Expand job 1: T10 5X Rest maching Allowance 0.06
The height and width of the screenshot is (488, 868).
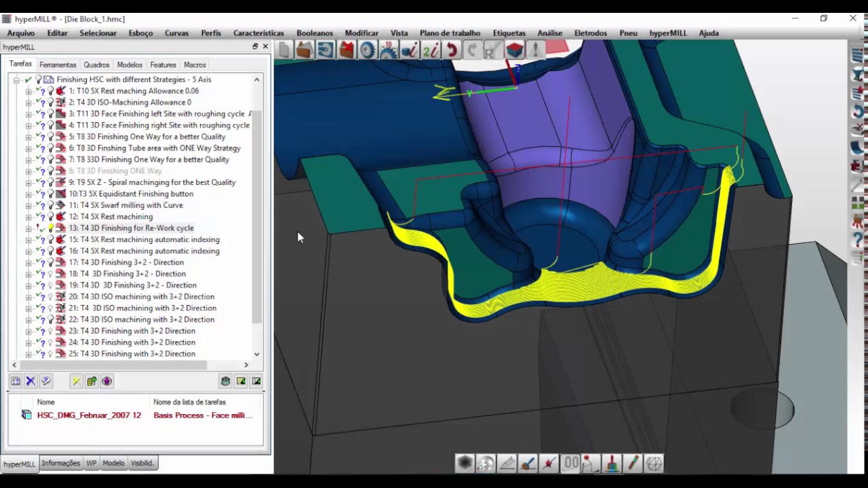[x=28, y=91]
